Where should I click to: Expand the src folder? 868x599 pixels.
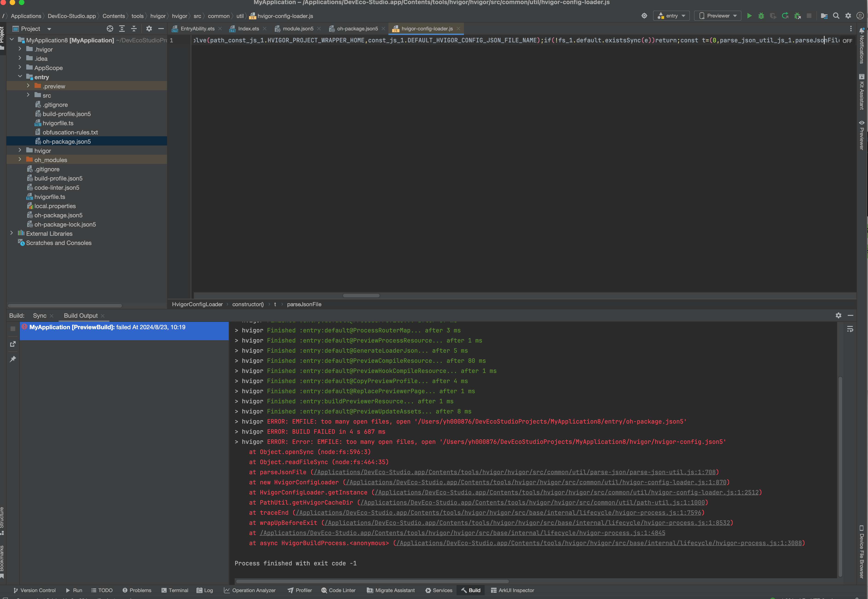[28, 95]
